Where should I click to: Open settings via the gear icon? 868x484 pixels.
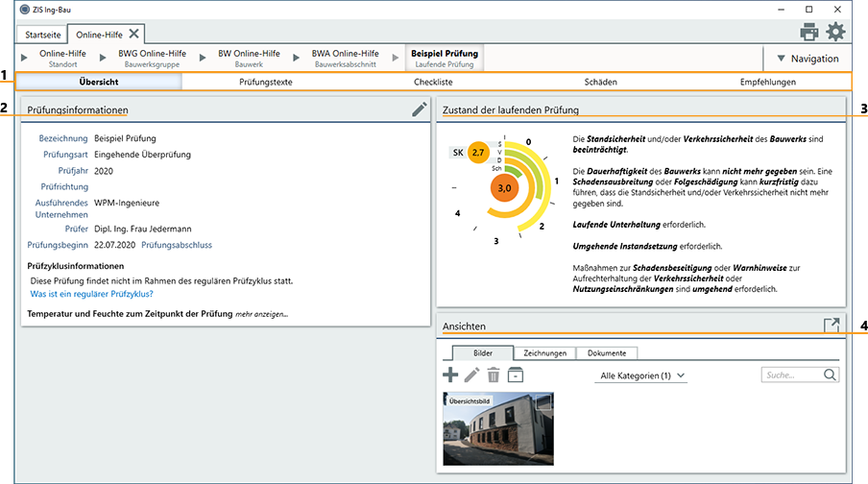tap(835, 32)
